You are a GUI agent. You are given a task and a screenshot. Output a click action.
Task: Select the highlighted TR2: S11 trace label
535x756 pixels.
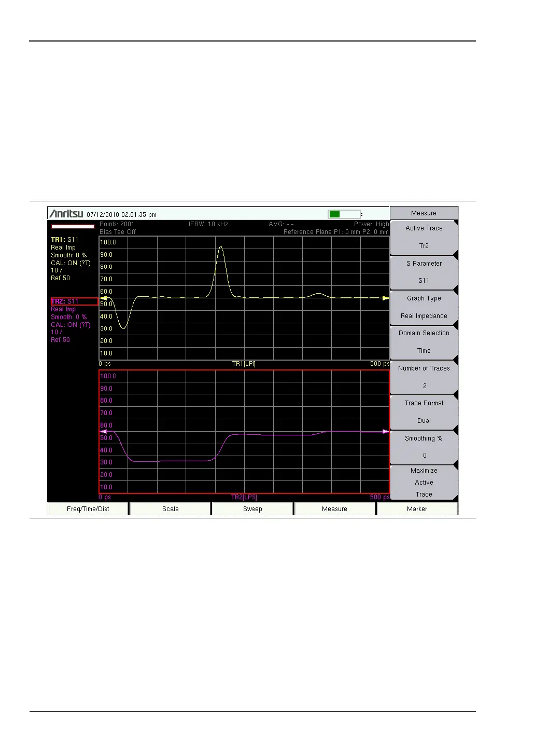click(74, 301)
